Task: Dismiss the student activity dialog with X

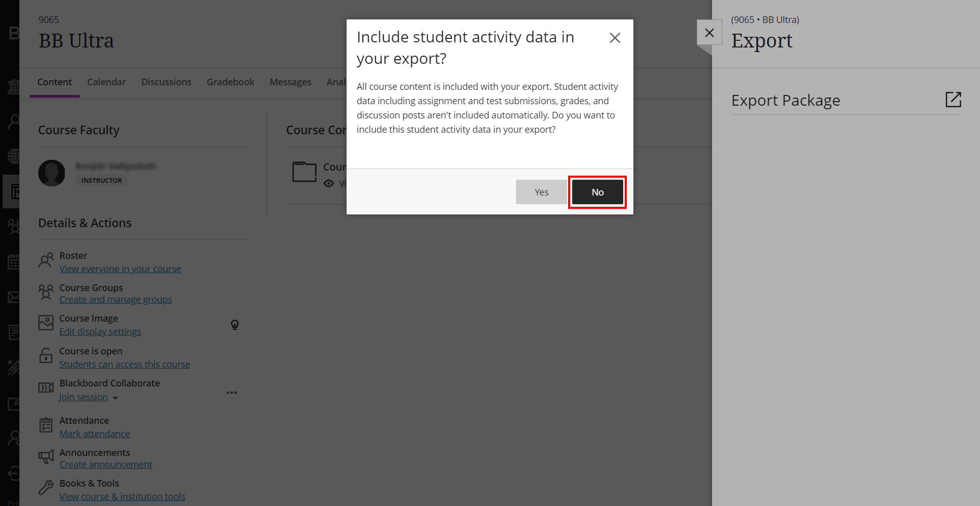Action: point(615,38)
